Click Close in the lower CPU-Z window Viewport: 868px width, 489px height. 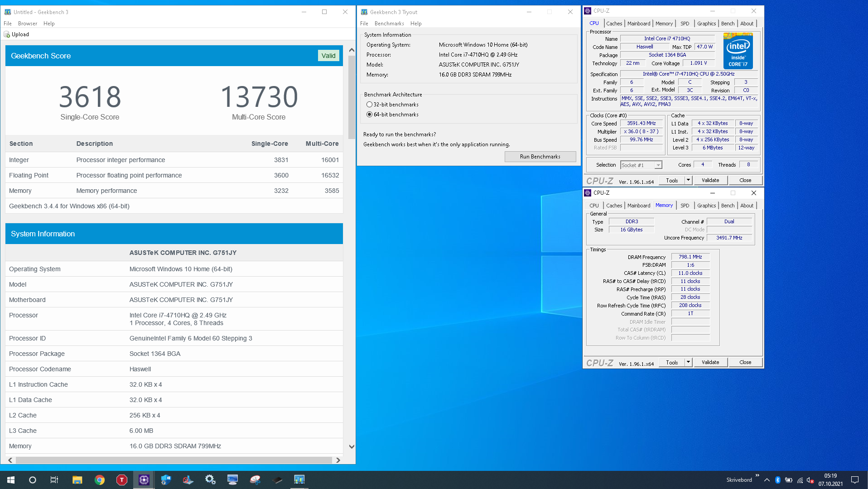(x=745, y=362)
